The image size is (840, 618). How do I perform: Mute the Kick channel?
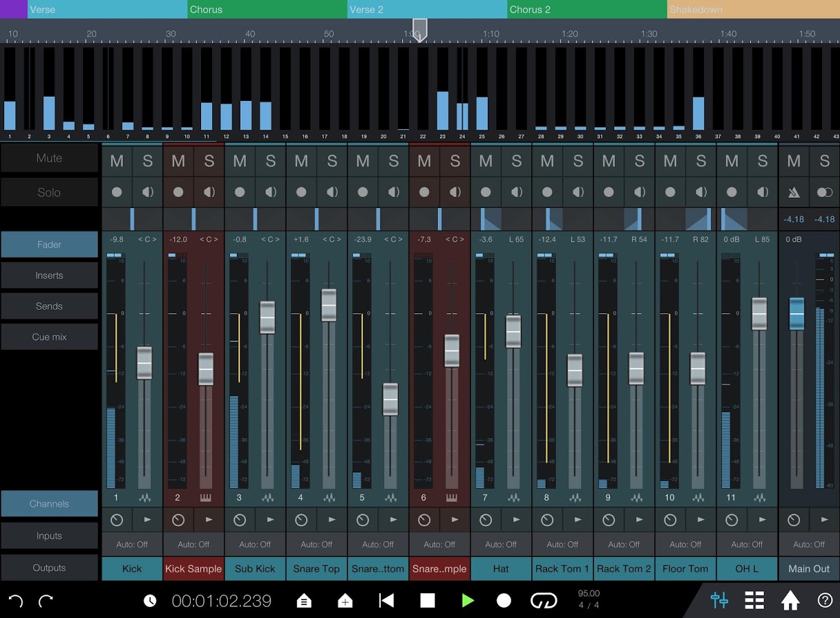(x=117, y=161)
